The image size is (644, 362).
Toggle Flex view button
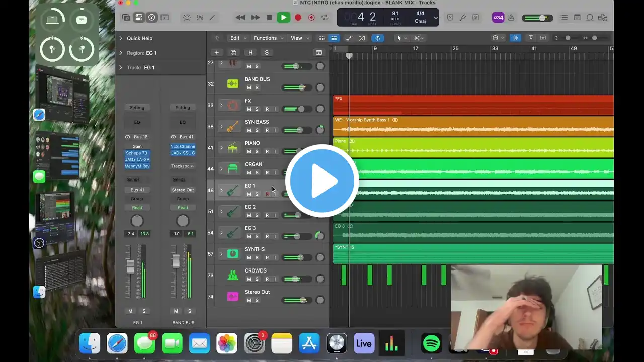[x=362, y=38]
